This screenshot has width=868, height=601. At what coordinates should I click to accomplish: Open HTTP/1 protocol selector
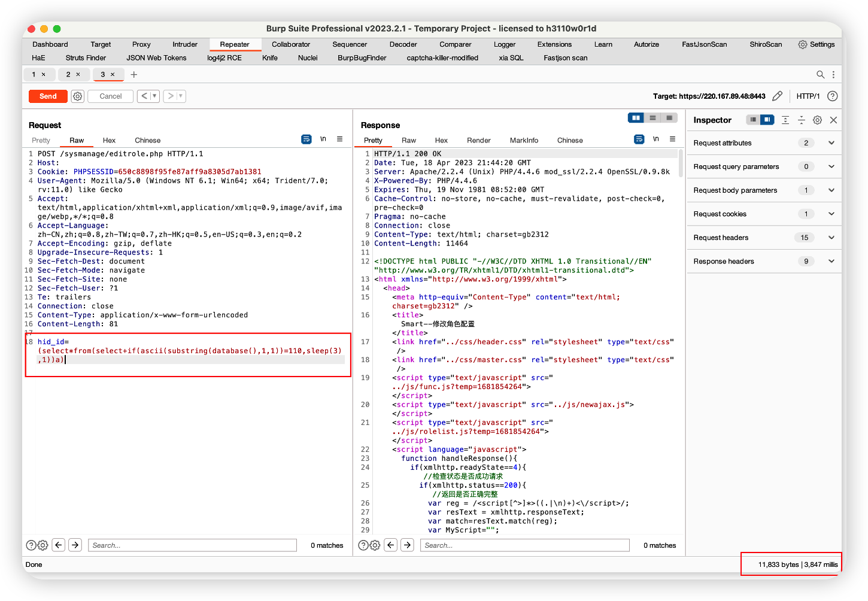[808, 96]
